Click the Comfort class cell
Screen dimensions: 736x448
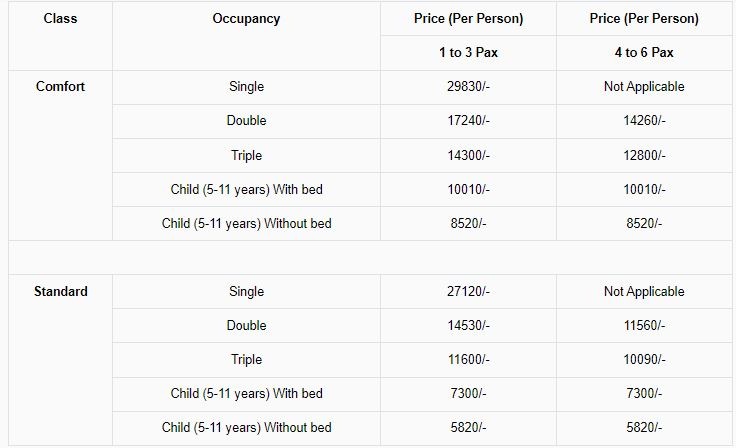click(60, 86)
